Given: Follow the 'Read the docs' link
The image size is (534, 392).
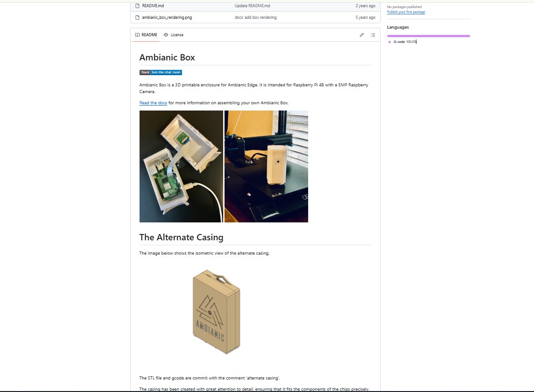Looking at the screenshot, I should pyautogui.click(x=153, y=102).
